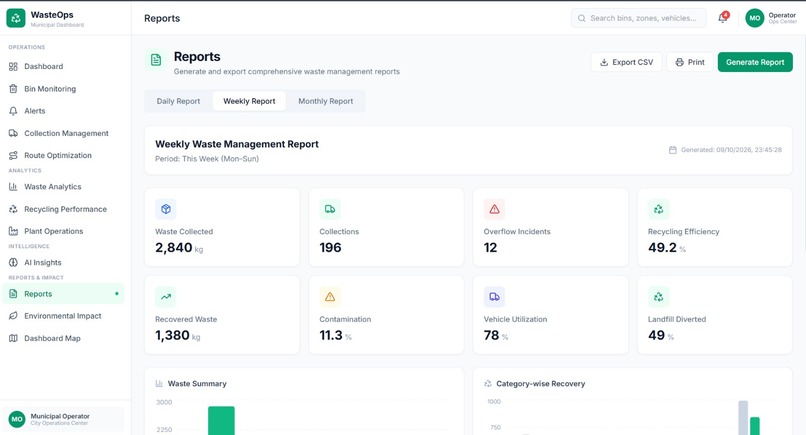Click the Collection Management truck icon
This screenshot has height=435, width=806.
13,133
